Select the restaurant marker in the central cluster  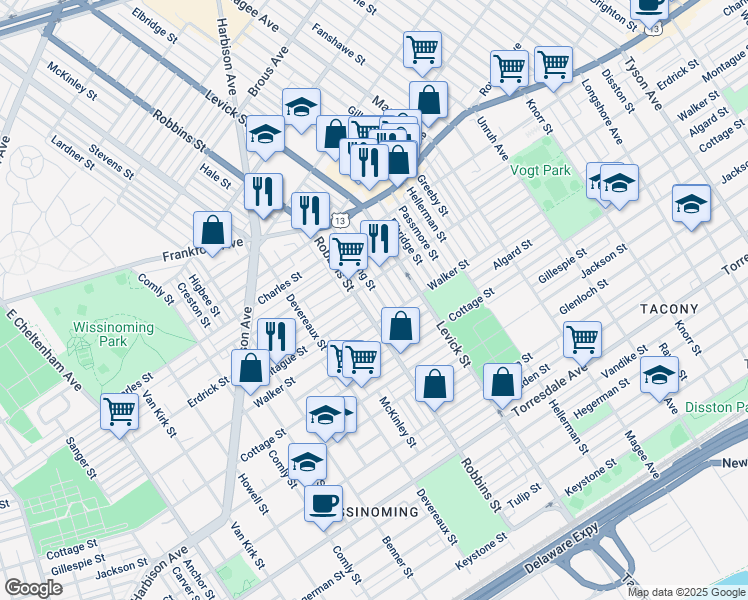[x=369, y=163]
